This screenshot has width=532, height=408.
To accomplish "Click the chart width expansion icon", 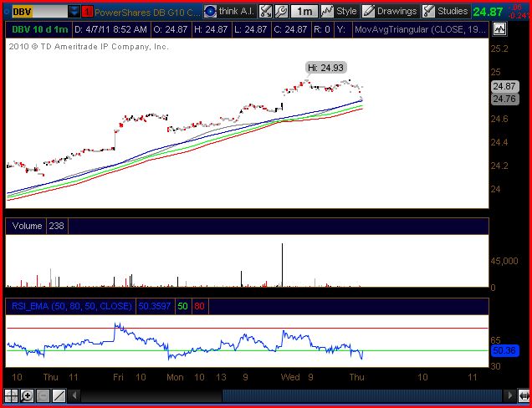I will coord(524,395).
